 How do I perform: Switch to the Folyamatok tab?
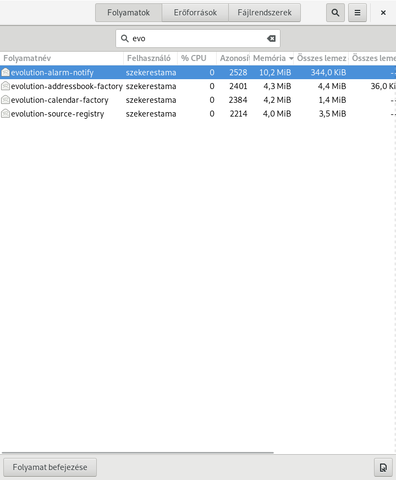point(128,13)
